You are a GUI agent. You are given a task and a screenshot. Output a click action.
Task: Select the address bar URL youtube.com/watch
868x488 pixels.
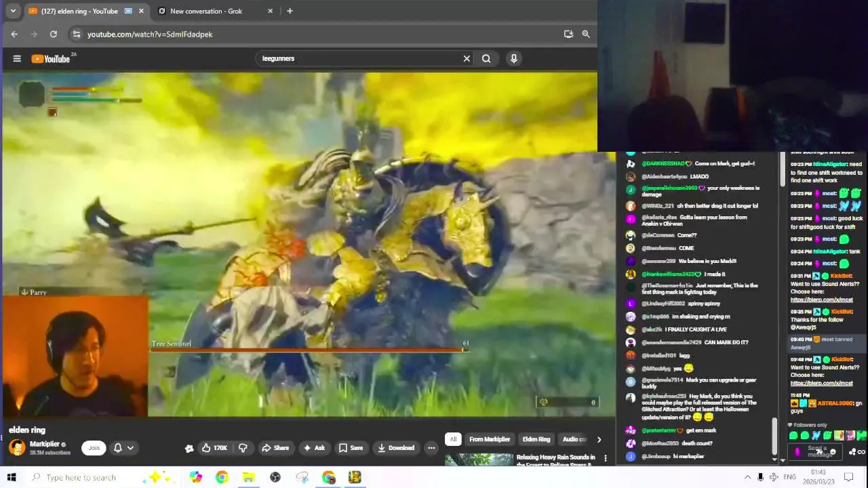tap(150, 34)
